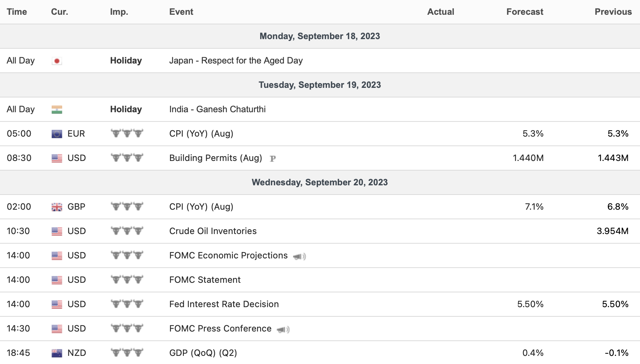
Task: Click bull importance icons for Crude Oil Inventories
Action: click(x=127, y=231)
